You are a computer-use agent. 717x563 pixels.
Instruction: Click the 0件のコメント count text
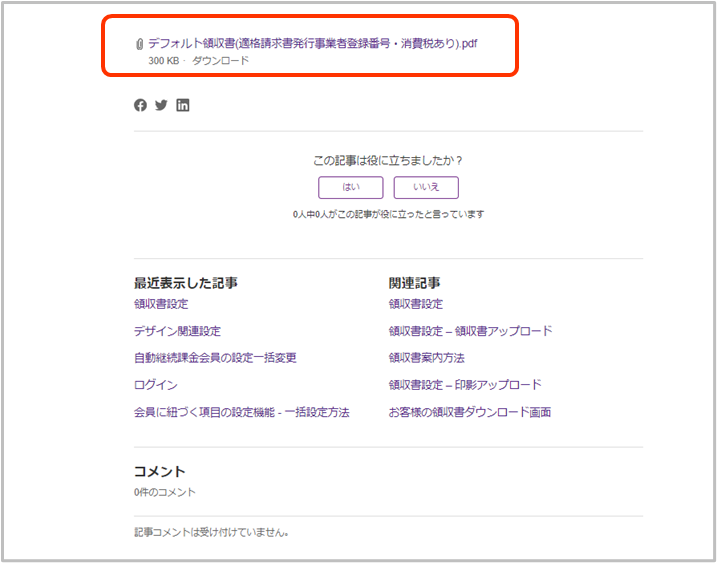tap(165, 492)
